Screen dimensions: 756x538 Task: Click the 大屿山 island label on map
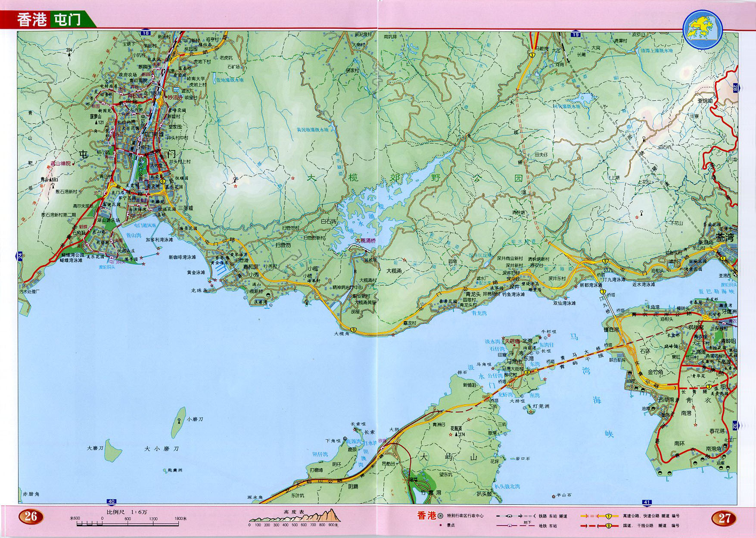[x=448, y=457]
